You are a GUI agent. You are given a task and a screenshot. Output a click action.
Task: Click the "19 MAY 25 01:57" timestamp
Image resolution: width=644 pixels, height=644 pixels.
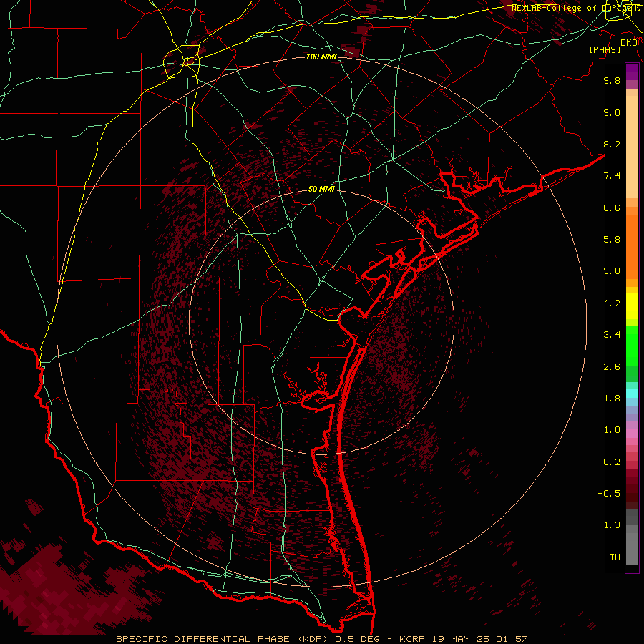click(x=479, y=639)
